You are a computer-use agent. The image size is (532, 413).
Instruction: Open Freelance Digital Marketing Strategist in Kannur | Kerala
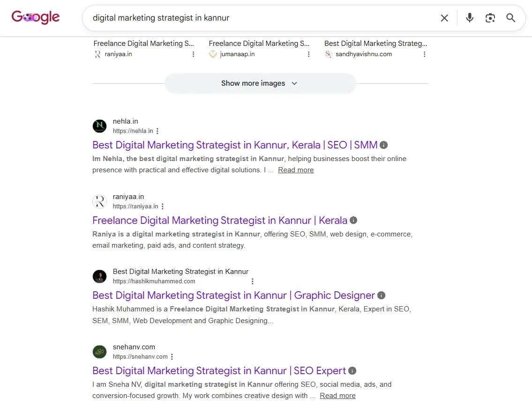pyautogui.click(x=220, y=221)
